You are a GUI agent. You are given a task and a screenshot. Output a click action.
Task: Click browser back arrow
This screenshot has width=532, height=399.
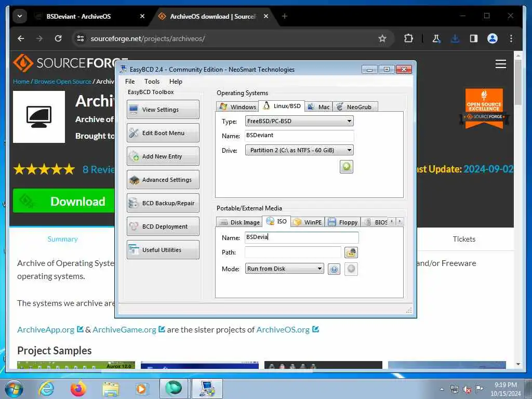click(x=21, y=38)
